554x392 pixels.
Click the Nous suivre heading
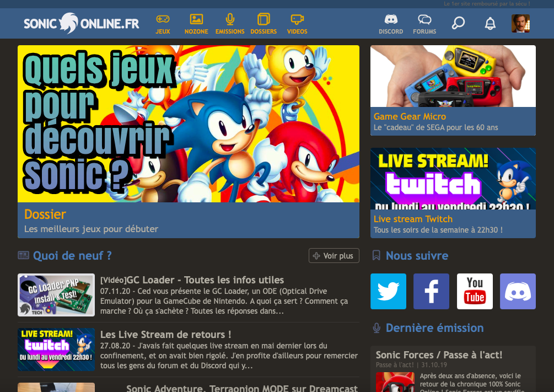[x=417, y=256]
